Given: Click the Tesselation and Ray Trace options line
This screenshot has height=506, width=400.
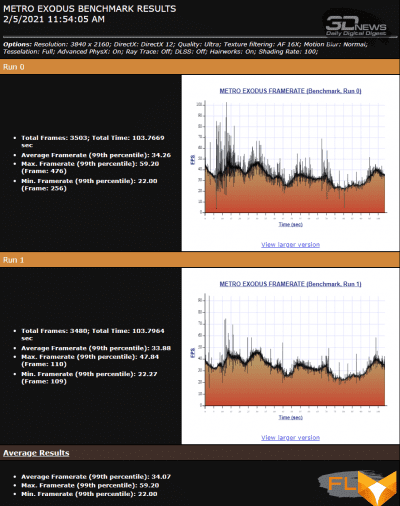Looking at the screenshot, I should point(161,52).
